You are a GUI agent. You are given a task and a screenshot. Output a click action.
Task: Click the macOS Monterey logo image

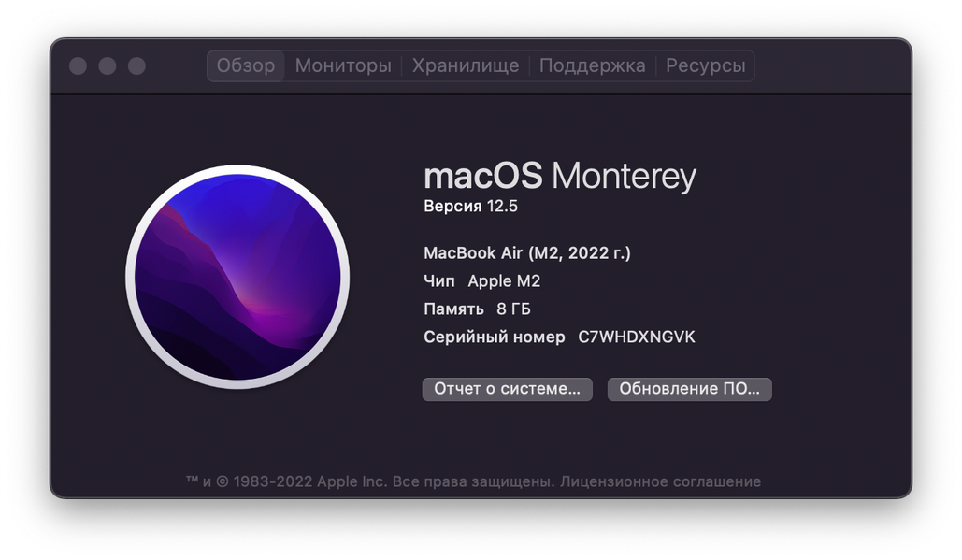coord(238,277)
